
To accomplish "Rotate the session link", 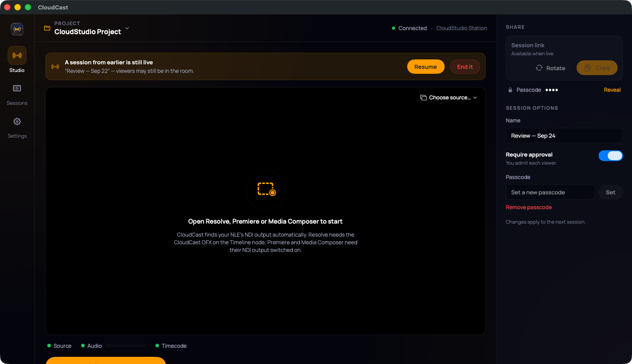I will coord(550,68).
